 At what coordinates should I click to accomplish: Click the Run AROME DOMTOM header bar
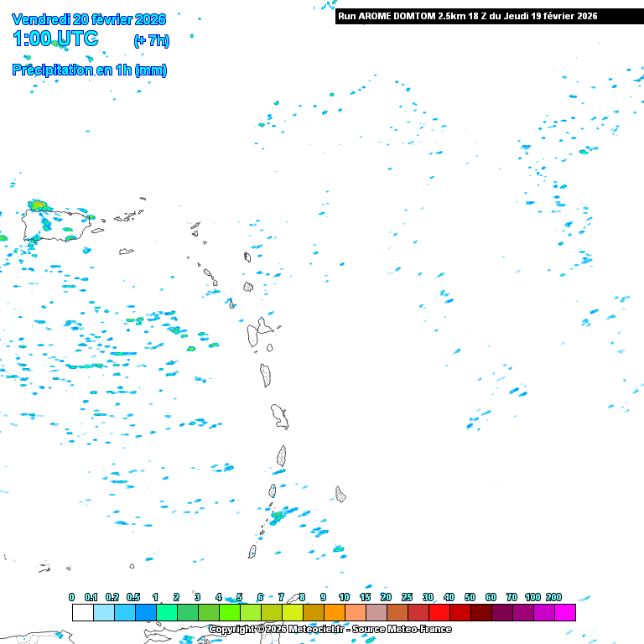tap(489, 16)
